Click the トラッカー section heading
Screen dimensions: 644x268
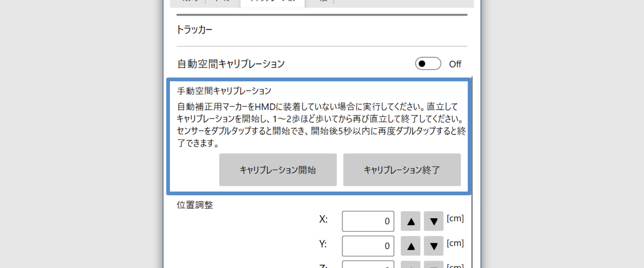click(195, 30)
